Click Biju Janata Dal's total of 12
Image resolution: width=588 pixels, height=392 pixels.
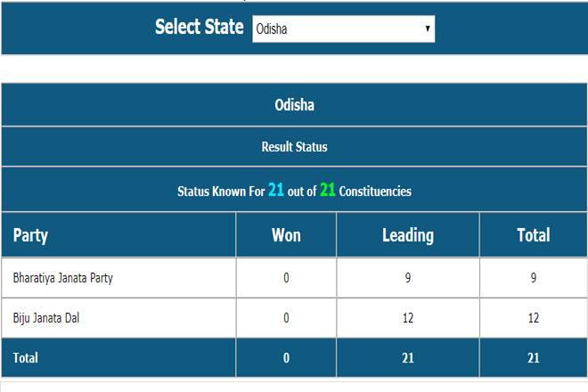pos(533,318)
